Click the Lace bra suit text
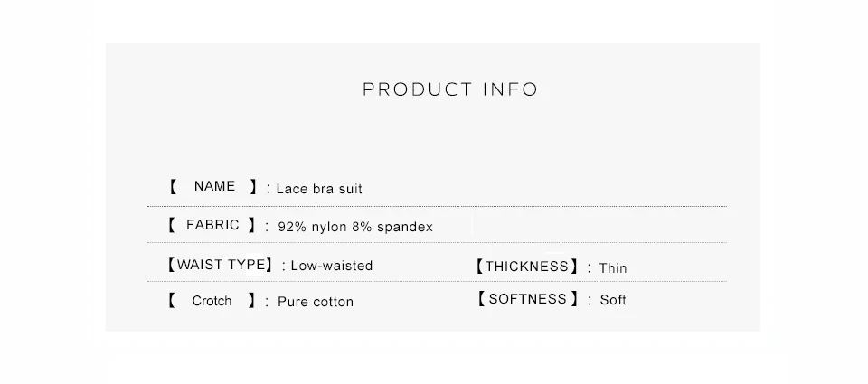This screenshot has width=868, height=384. point(319,189)
